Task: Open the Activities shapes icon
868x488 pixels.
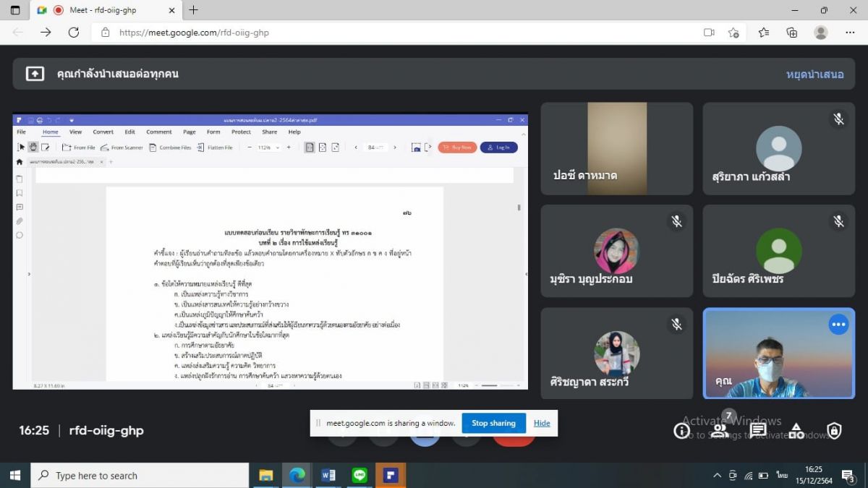Action: [x=796, y=431]
